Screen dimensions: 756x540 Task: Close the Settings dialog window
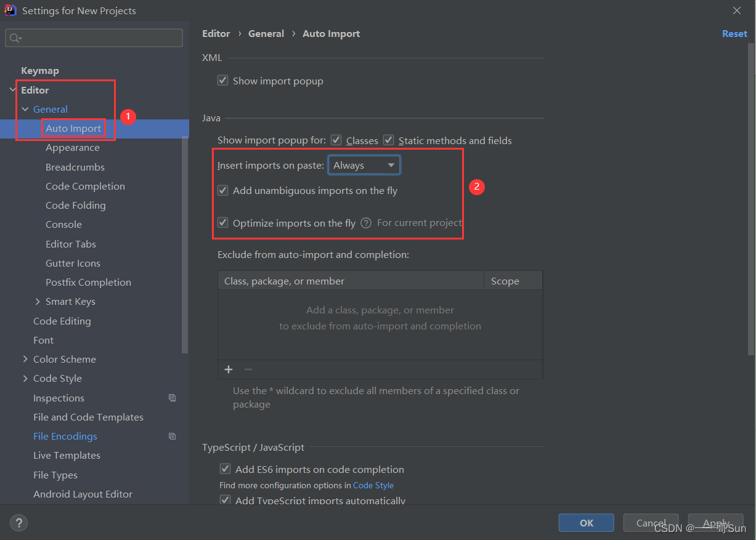pyautogui.click(x=737, y=10)
